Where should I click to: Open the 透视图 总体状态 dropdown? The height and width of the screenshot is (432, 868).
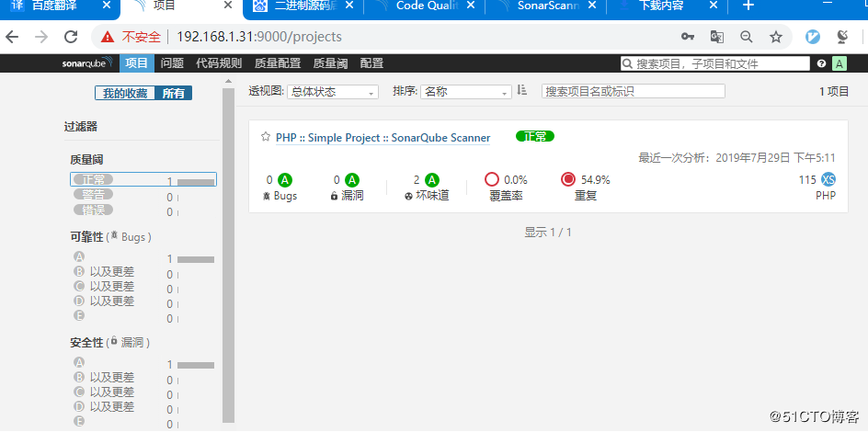332,92
